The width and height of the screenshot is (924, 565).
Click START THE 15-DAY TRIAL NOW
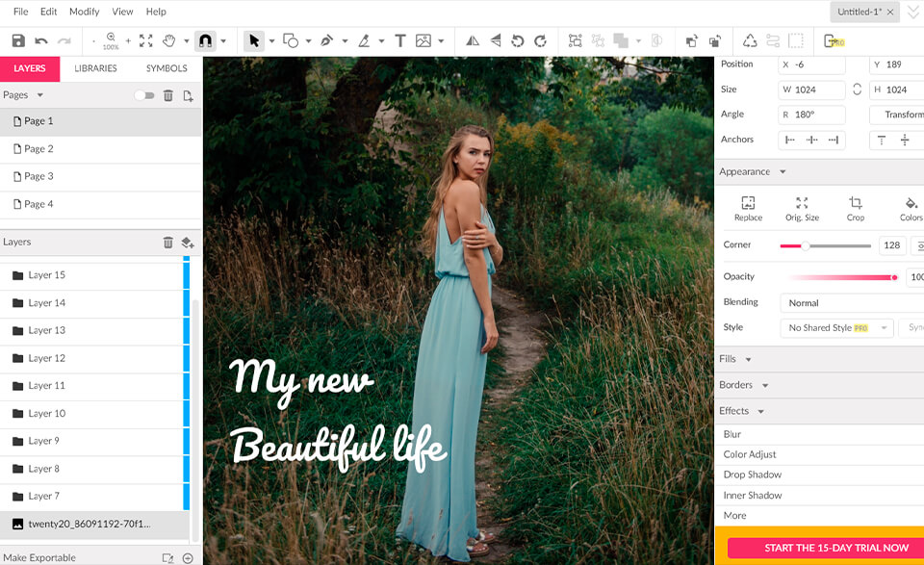(x=825, y=547)
